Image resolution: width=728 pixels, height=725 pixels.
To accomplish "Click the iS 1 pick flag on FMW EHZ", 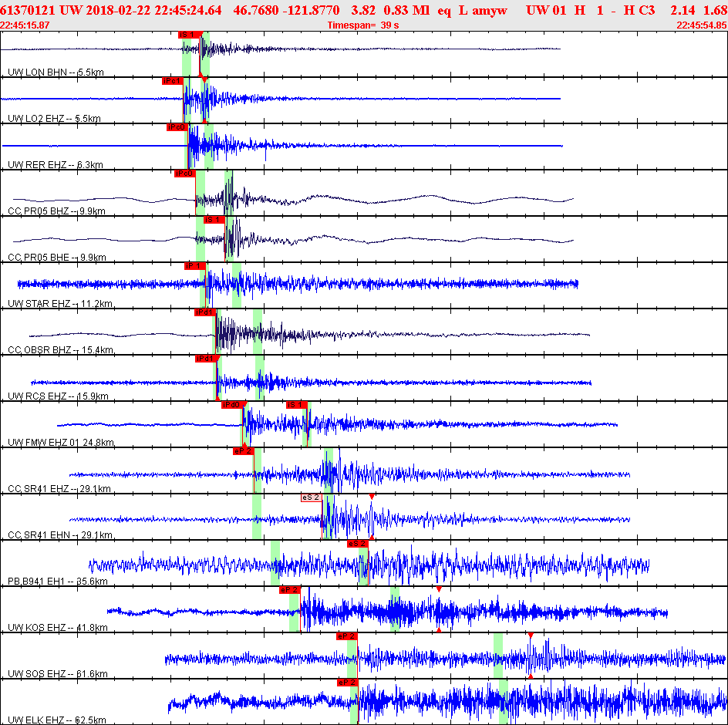I will pyautogui.click(x=297, y=405).
